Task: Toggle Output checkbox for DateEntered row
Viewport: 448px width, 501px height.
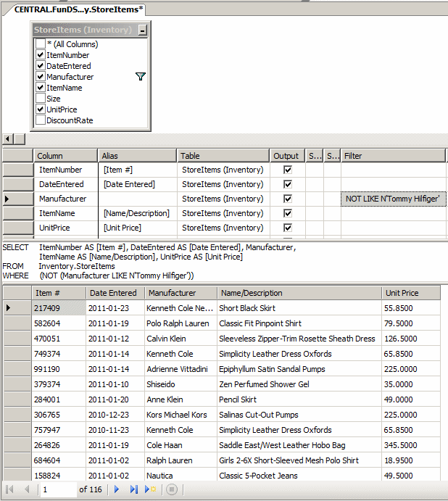Action: click(288, 184)
